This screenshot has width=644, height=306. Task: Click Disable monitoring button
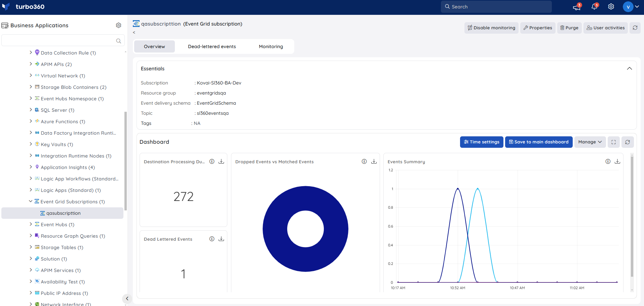click(491, 28)
